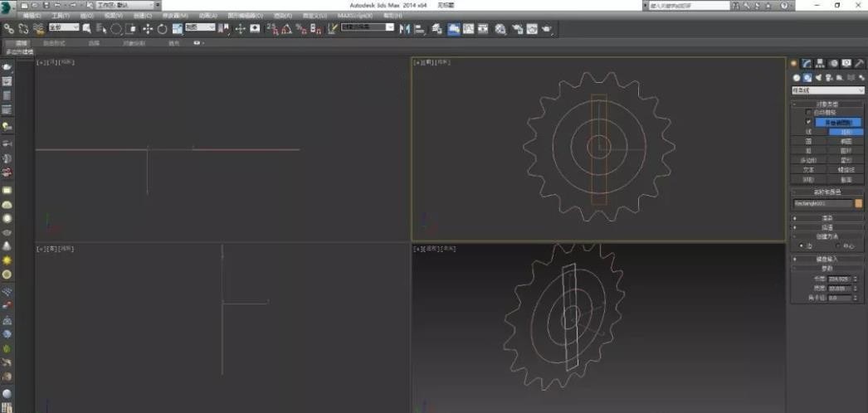Select the Center creation method radio

[x=834, y=246]
